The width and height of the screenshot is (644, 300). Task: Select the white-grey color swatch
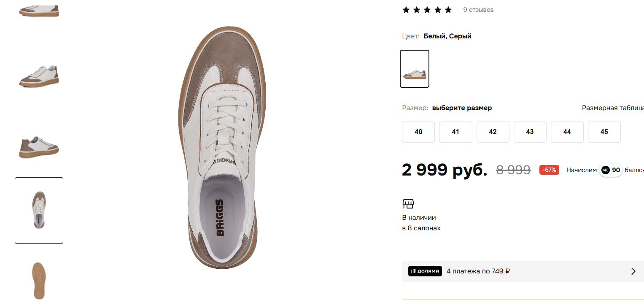[x=415, y=69]
